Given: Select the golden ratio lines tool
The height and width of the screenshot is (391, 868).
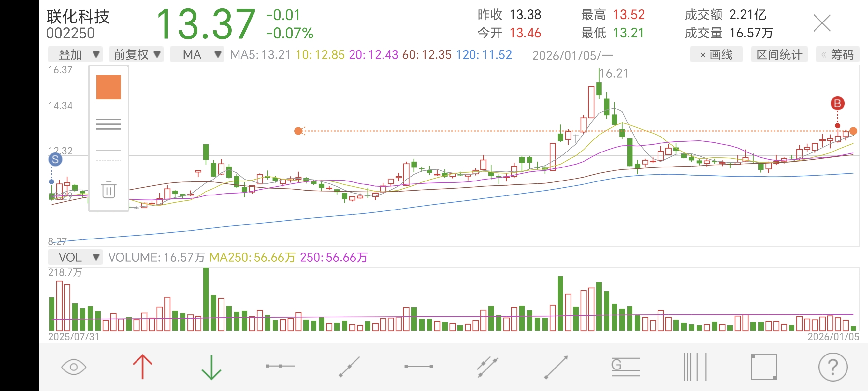Looking at the screenshot, I should [x=625, y=367].
